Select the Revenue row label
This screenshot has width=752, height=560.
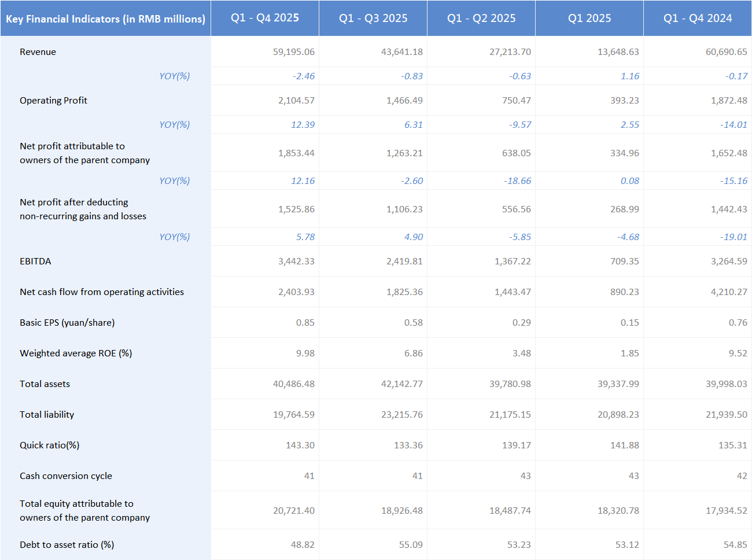coord(38,52)
